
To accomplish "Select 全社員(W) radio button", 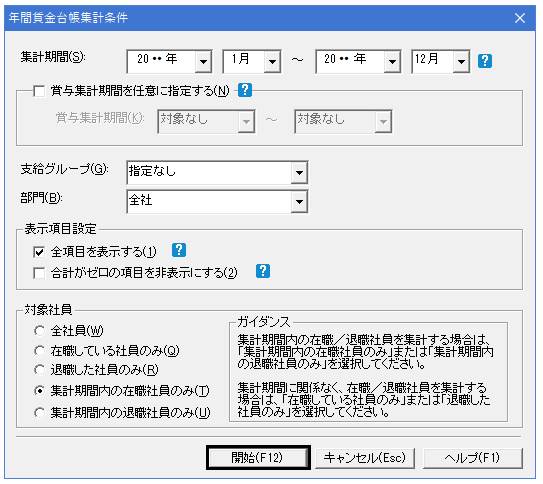I will coord(39,331).
